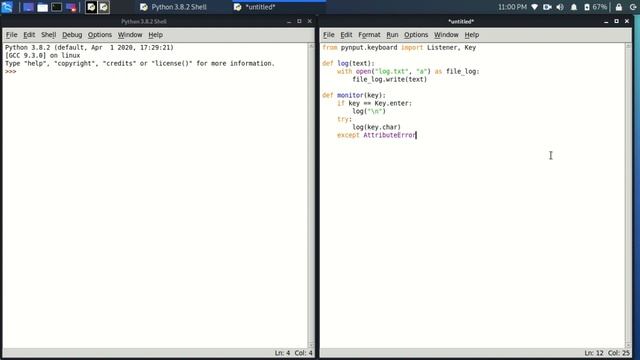Close the Python 3.8.2 Shell window
The image size is (640, 360).
click(309, 21)
